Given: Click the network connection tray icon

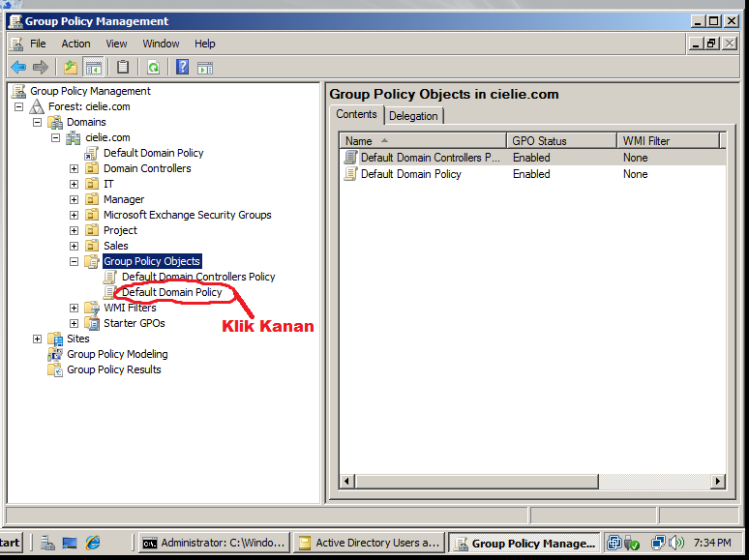Looking at the screenshot, I should 659,543.
